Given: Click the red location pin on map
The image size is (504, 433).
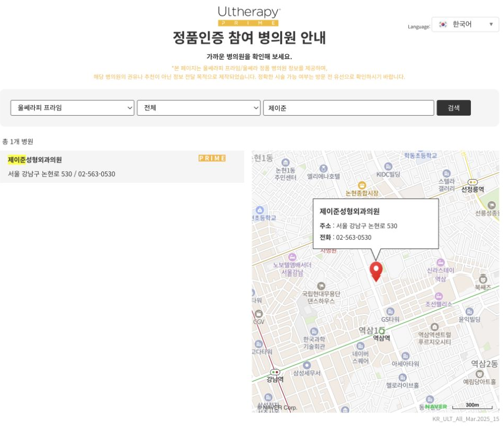Looking at the screenshot, I should [376, 271].
